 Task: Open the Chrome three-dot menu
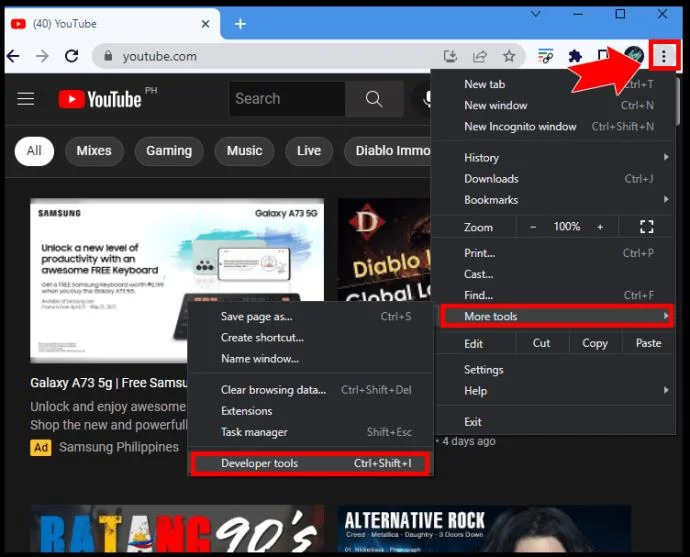click(x=664, y=56)
